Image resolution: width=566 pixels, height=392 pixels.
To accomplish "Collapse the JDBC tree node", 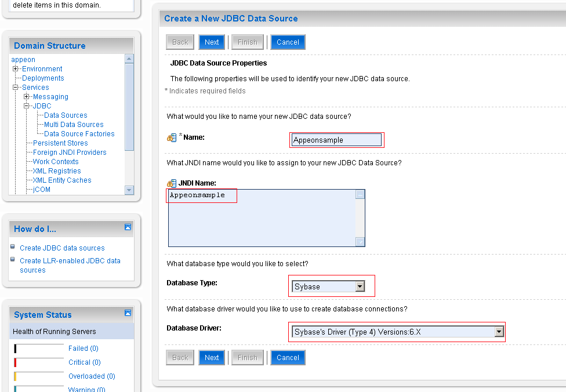I will pos(26,106).
